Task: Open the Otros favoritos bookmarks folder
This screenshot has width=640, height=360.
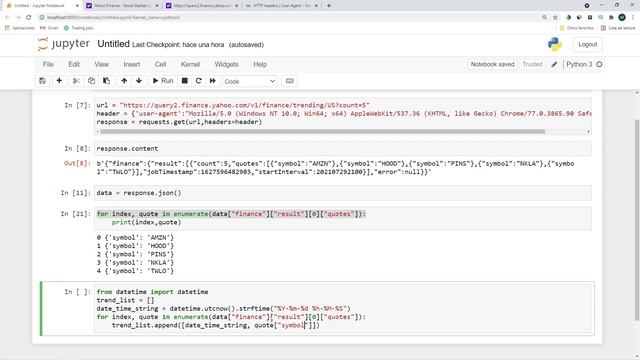Action: [x=577, y=28]
